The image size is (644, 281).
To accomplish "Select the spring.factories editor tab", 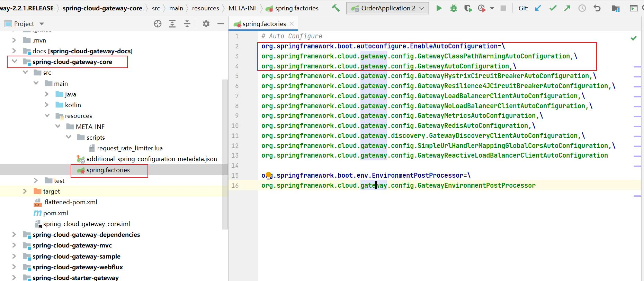I will tap(263, 24).
